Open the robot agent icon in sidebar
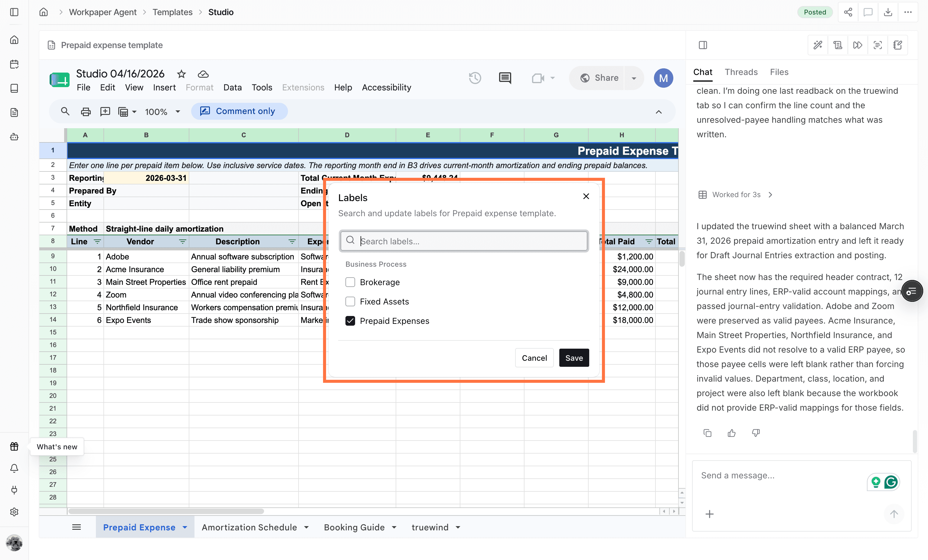The height and width of the screenshot is (560, 928). pyautogui.click(x=14, y=137)
